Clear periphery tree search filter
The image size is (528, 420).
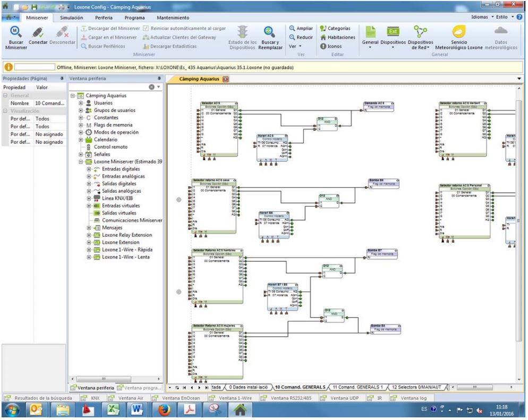tap(151, 87)
